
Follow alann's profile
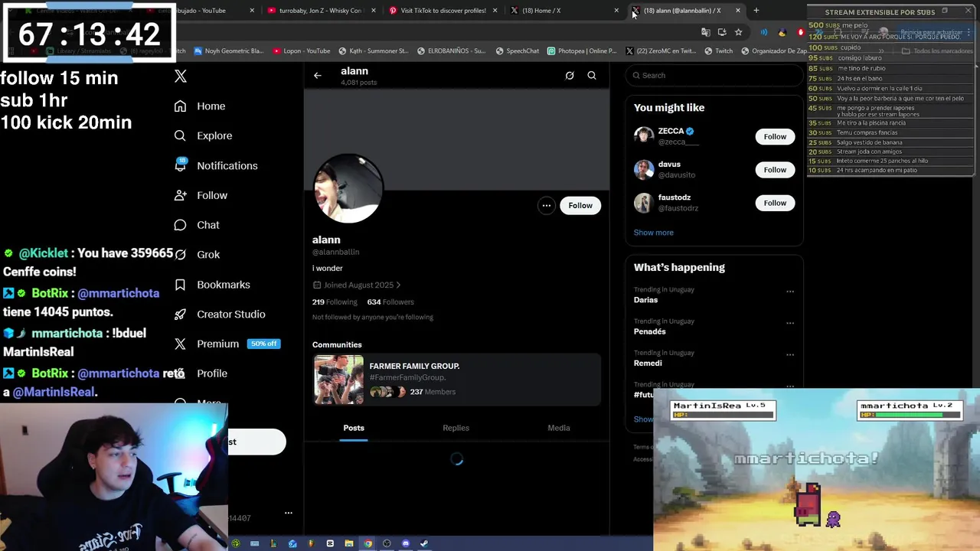click(x=580, y=205)
